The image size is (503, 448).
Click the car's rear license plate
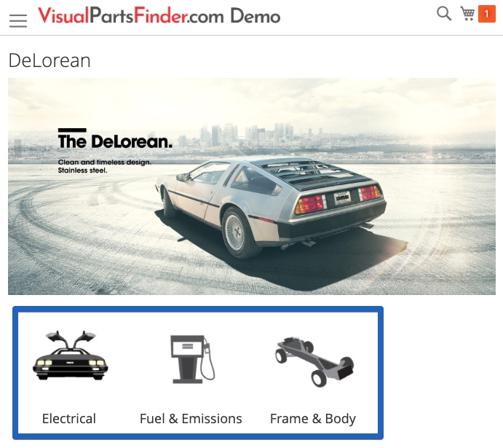pyautogui.click(x=342, y=198)
